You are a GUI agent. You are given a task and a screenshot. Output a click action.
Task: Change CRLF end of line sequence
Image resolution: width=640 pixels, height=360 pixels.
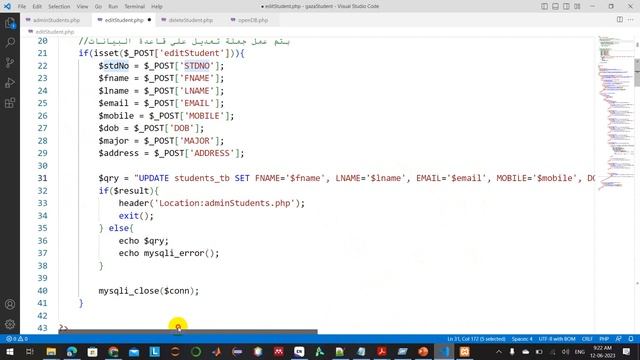tap(587, 339)
